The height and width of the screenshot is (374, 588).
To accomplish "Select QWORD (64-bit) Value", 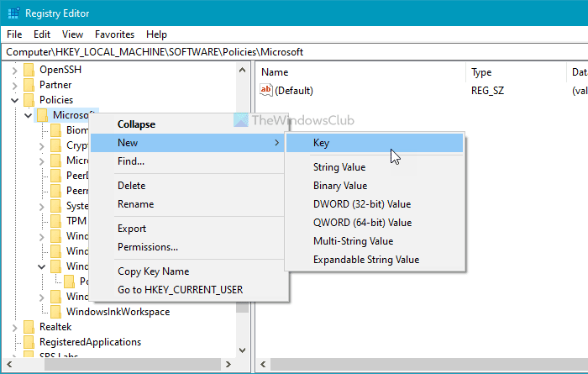I will (375, 223).
